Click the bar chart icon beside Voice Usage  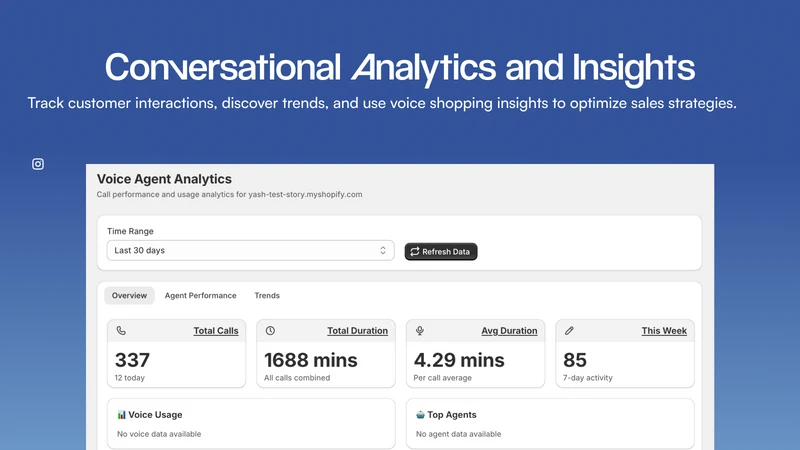click(x=121, y=415)
